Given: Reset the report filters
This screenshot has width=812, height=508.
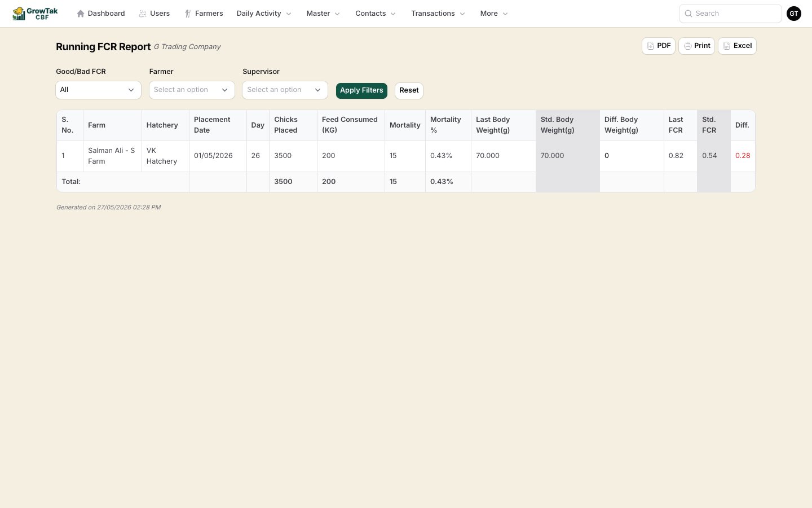Looking at the screenshot, I should coord(409,90).
